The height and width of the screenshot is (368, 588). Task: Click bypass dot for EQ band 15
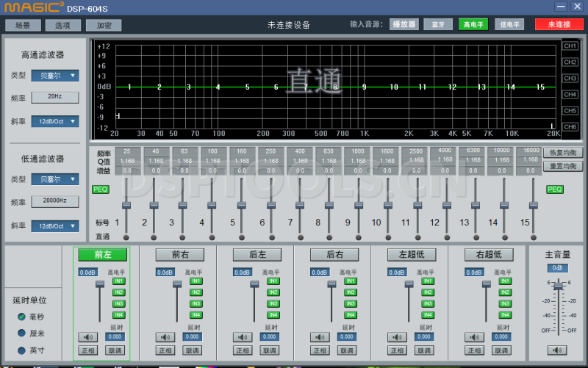[x=534, y=237]
